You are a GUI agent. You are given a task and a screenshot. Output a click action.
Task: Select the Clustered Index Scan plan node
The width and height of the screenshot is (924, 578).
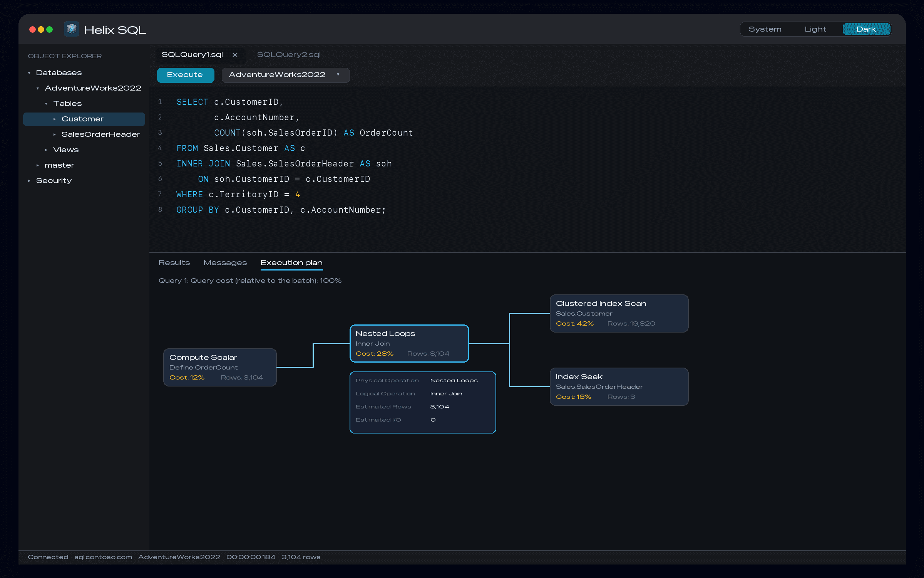619,313
